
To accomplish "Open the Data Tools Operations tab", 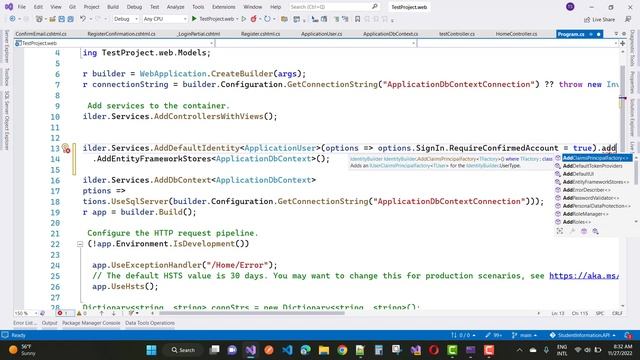I will tap(150, 323).
